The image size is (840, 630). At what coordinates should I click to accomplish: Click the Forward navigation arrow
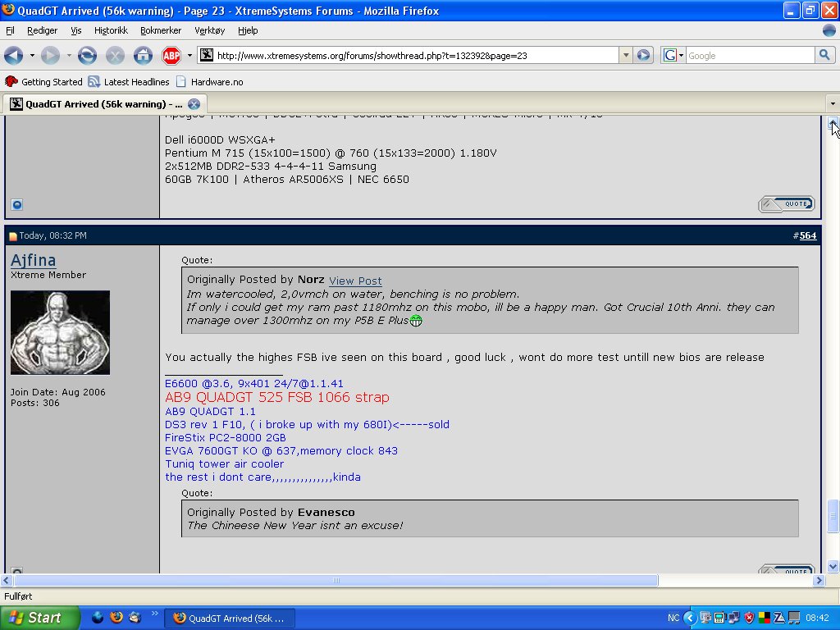click(50, 55)
